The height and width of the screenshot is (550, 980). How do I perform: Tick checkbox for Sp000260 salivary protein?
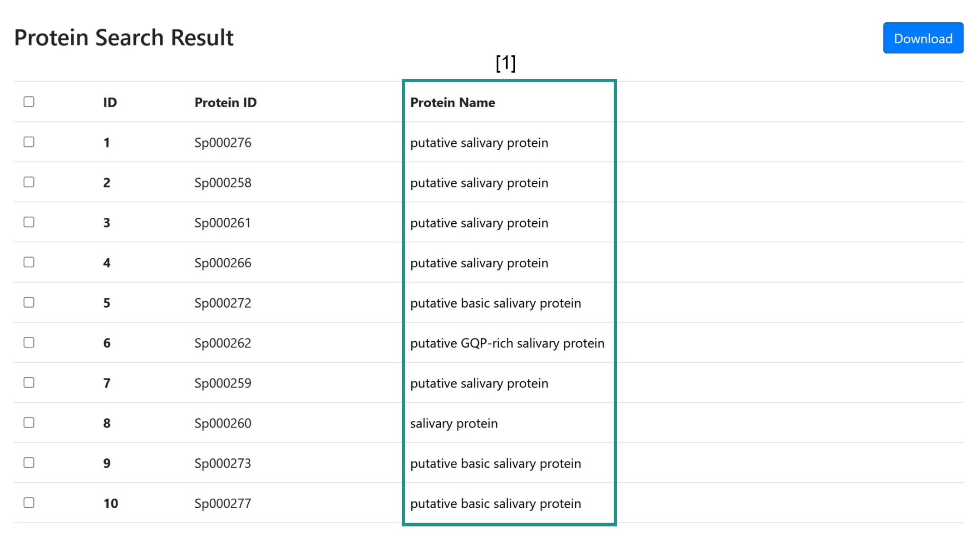point(29,422)
